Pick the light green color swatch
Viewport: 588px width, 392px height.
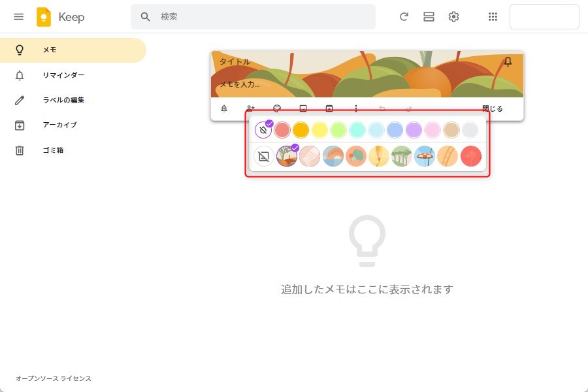(x=338, y=130)
